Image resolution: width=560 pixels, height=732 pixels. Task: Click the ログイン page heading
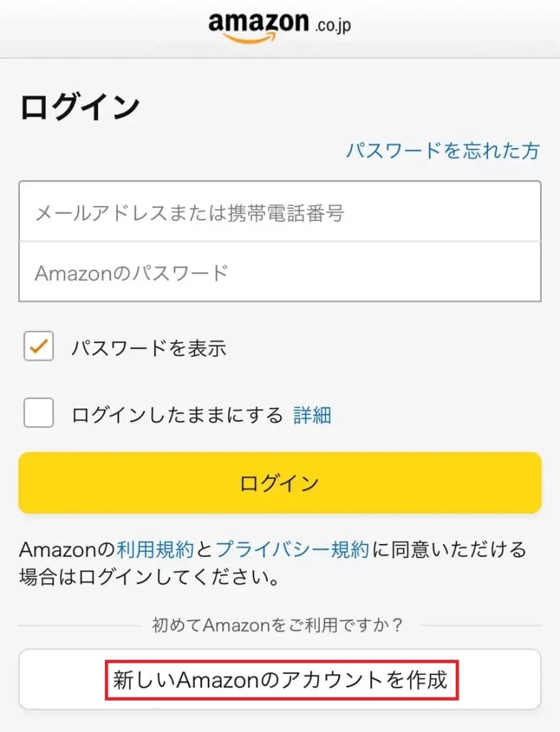pos(80,107)
